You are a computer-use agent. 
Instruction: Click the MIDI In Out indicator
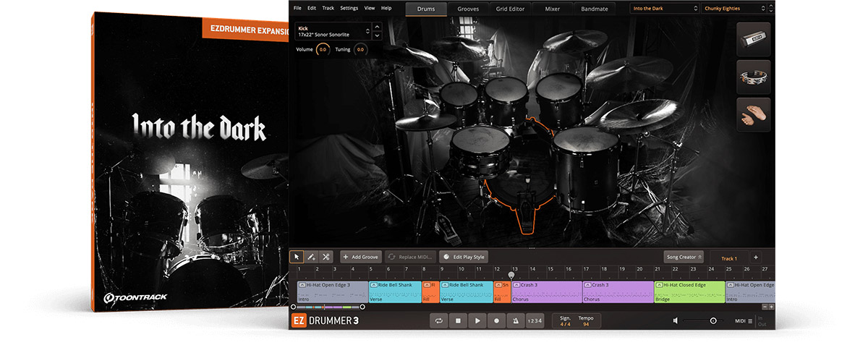coord(762,320)
